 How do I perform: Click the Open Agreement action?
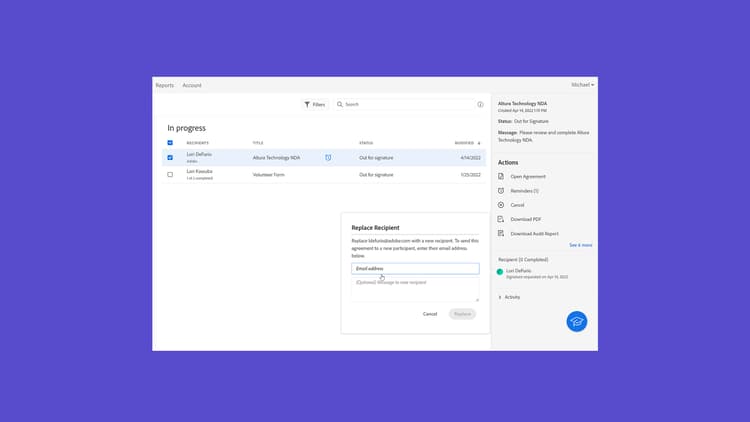(x=528, y=177)
